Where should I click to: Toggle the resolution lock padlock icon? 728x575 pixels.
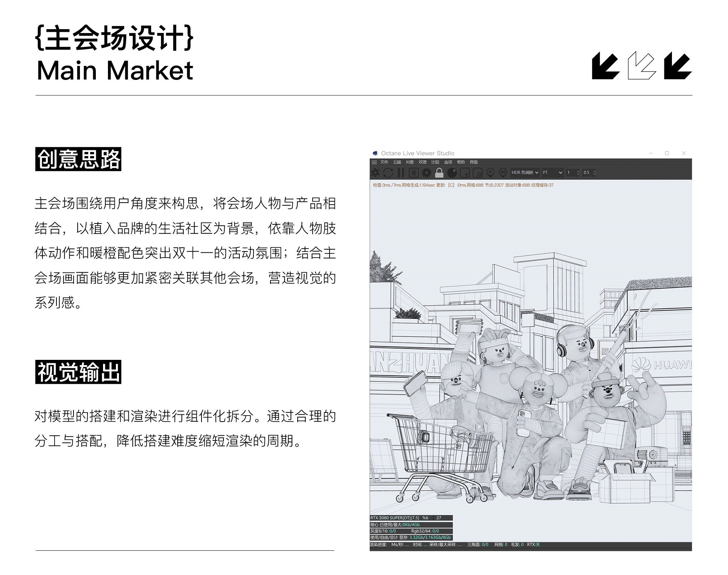click(x=439, y=173)
